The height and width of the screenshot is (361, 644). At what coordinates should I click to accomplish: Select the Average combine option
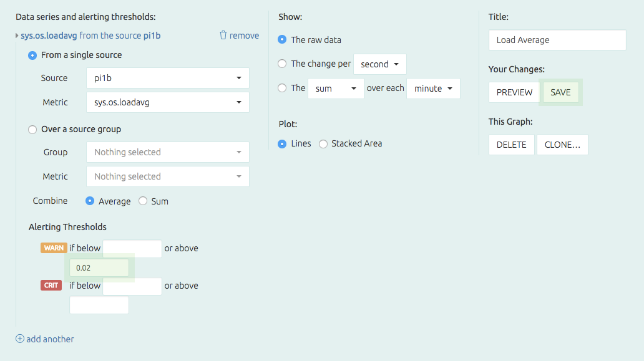click(x=90, y=201)
